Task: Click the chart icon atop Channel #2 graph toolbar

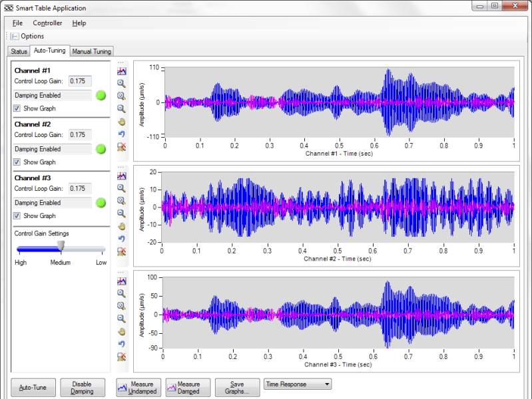Action: [x=122, y=176]
